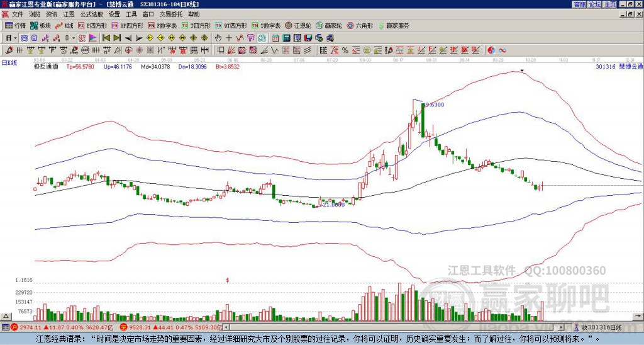Click the black left arrow icon
Image resolution: width=644 pixels, height=345 pixels.
pyautogui.click(x=128, y=38)
